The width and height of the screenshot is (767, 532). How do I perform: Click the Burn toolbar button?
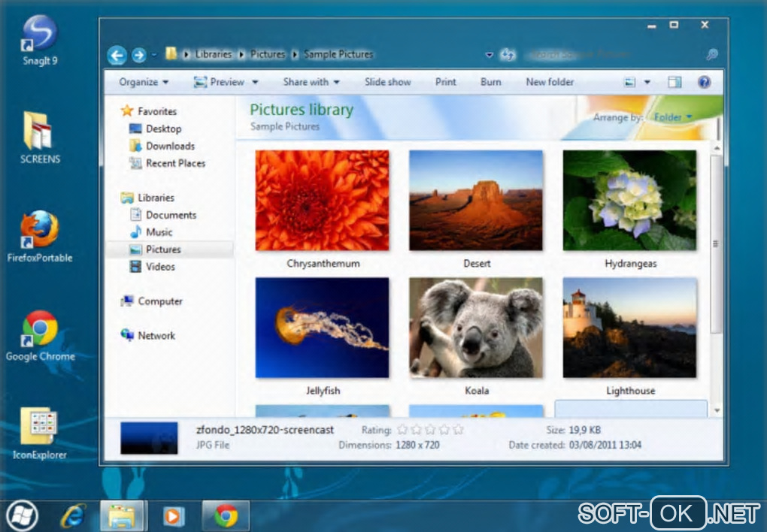point(490,82)
